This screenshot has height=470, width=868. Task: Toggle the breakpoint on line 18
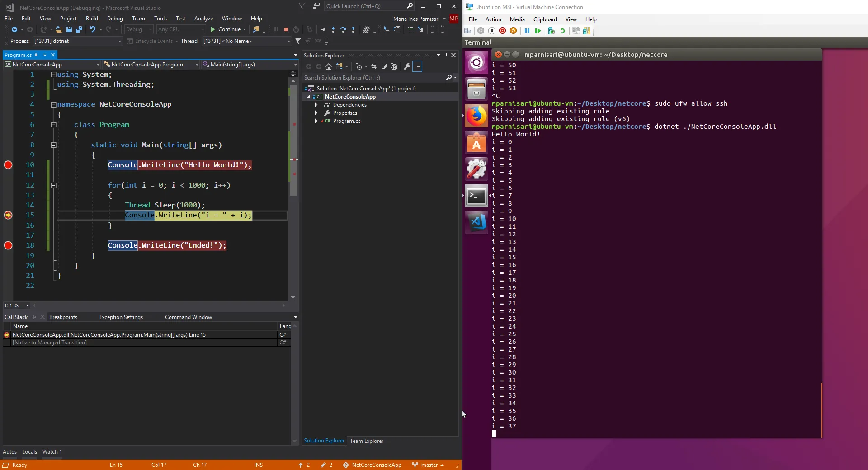(8, 245)
